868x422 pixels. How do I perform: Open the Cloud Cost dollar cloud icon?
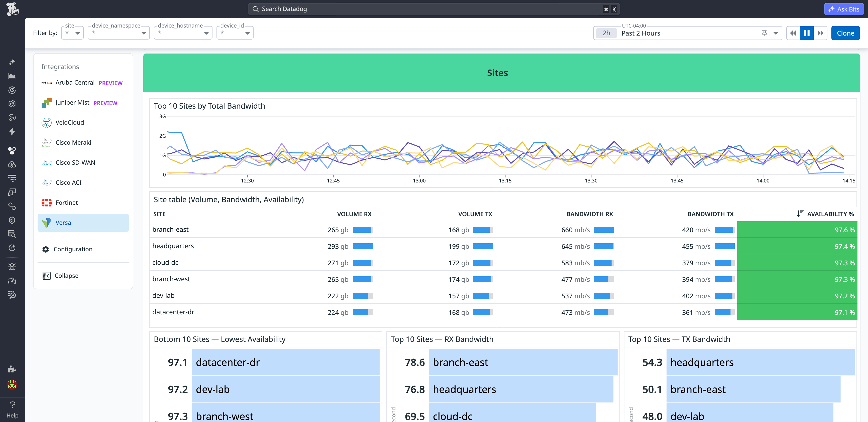pos(12,164)
